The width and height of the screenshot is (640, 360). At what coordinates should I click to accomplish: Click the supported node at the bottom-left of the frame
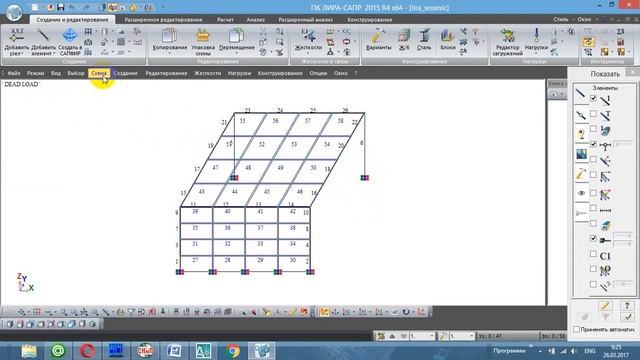(x=180, y=272)
